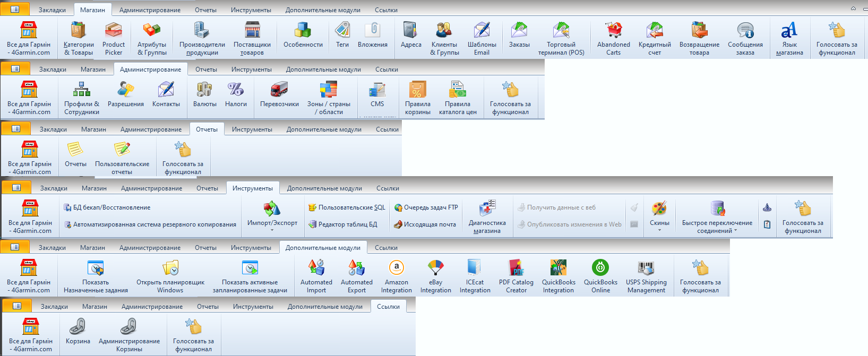Collapse ribbon with the top-right chevron

click(x=853, y=8)
